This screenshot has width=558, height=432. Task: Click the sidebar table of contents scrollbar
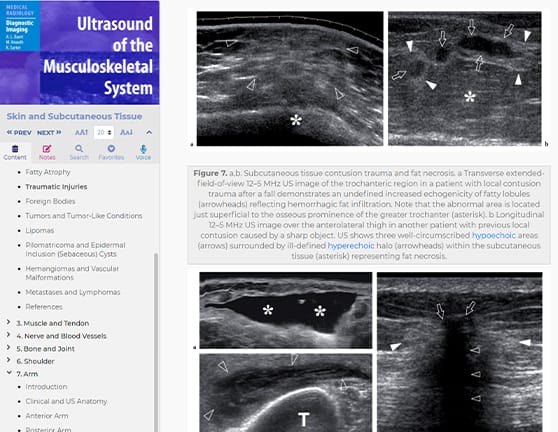point(156,342)
